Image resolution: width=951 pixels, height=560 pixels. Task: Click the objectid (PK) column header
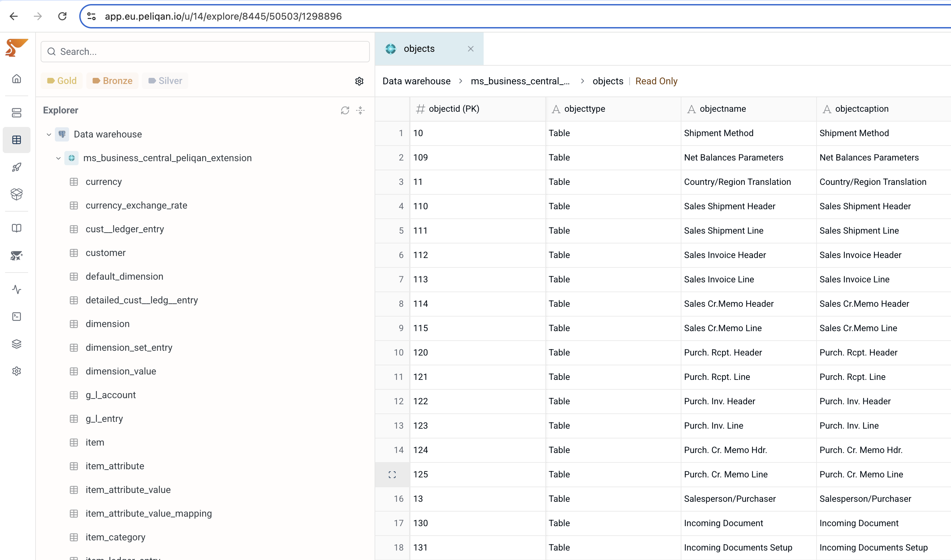coord(478,109)
